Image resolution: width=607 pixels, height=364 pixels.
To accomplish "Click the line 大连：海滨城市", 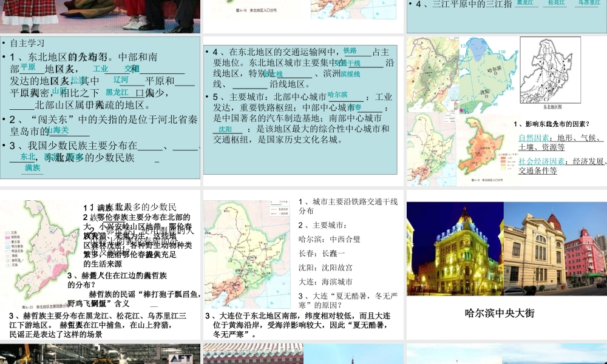I will tap(325, 282).
